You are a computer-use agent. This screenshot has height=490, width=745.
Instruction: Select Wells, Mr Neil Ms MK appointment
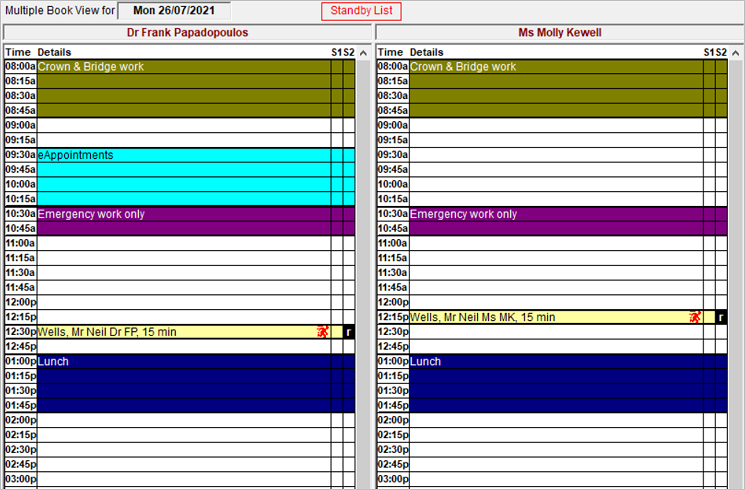(x=556, y=317)
